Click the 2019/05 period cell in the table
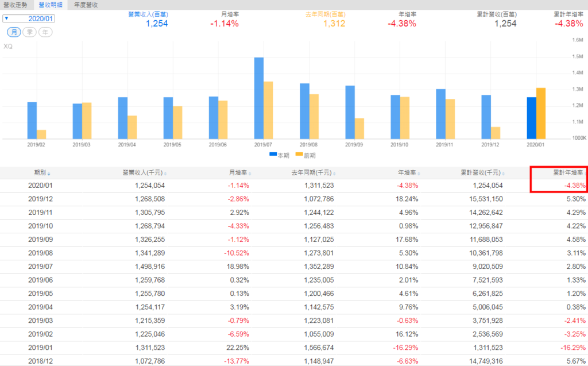 41,294
